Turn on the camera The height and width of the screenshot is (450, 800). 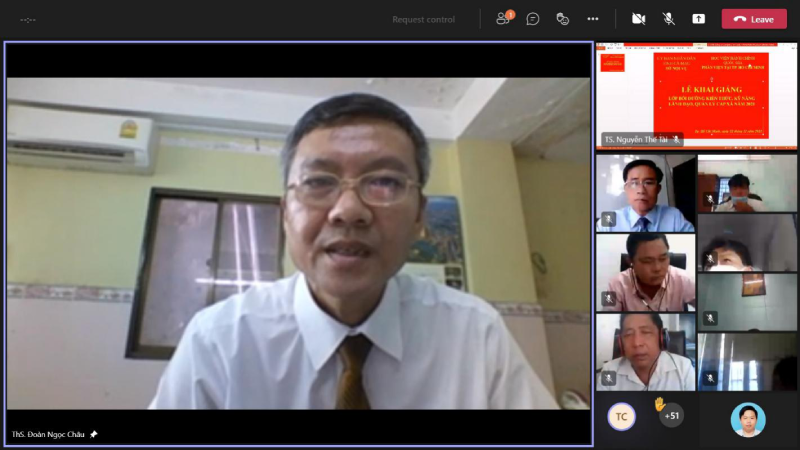pos(638,19)
